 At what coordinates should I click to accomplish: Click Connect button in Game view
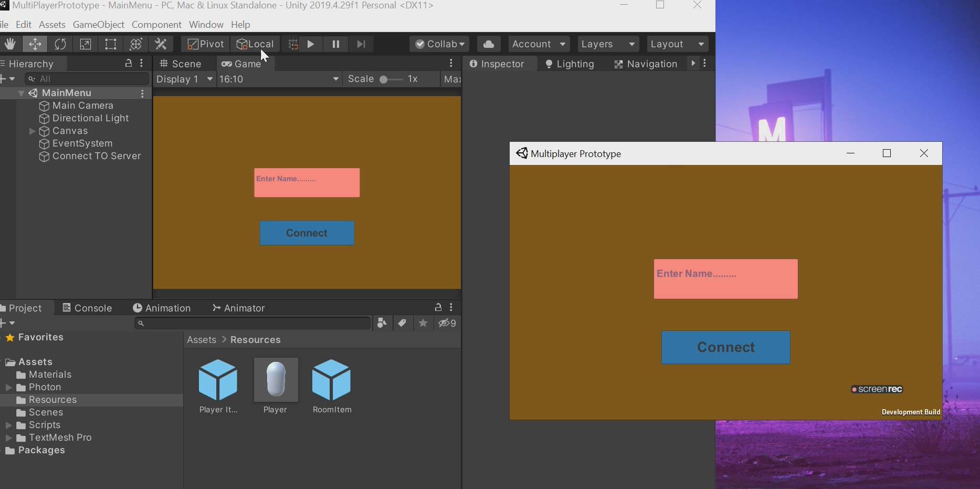(x=307, y=233)
